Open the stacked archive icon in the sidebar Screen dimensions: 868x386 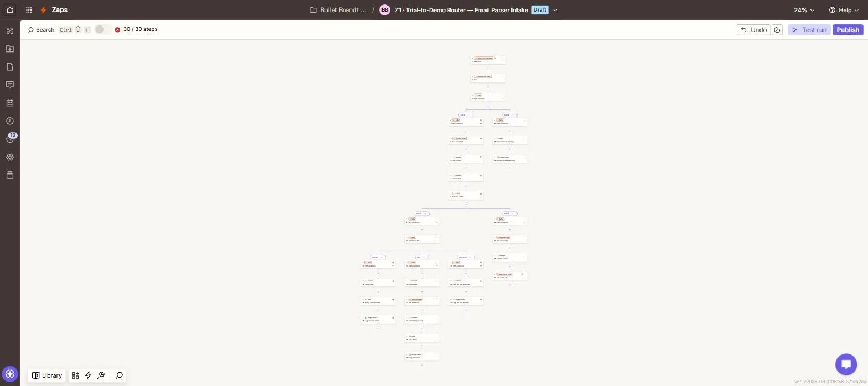[x=10, y=175]
